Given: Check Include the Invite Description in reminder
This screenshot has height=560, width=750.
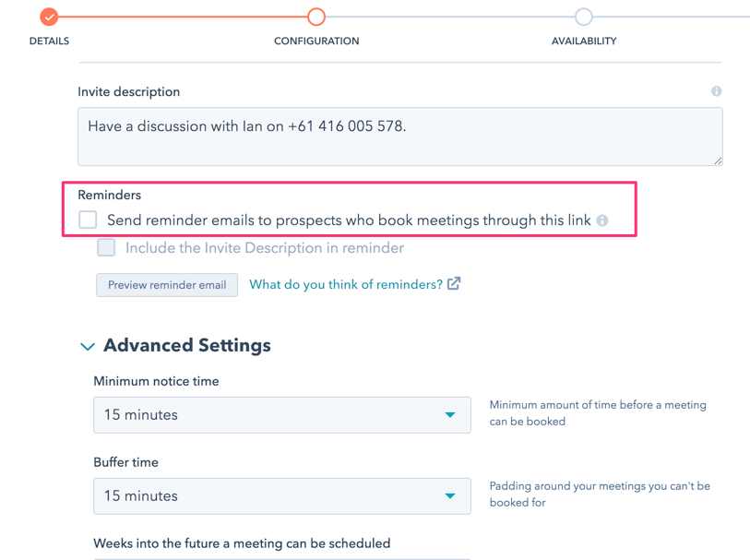Looking at the screenshot, I should pos(107,247).
